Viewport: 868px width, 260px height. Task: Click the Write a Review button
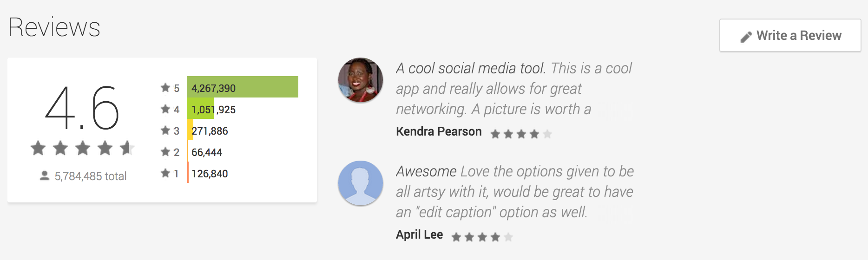[x=790, y=35]
